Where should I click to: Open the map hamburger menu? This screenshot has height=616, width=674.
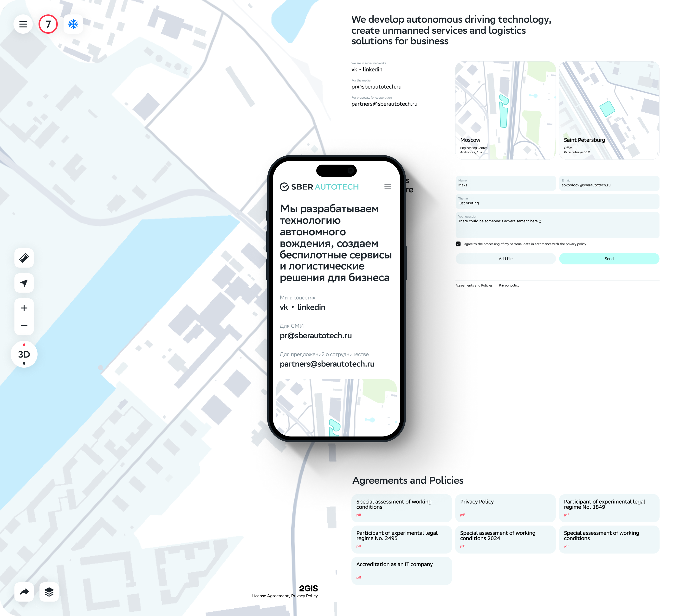click(x=23, y=24)
